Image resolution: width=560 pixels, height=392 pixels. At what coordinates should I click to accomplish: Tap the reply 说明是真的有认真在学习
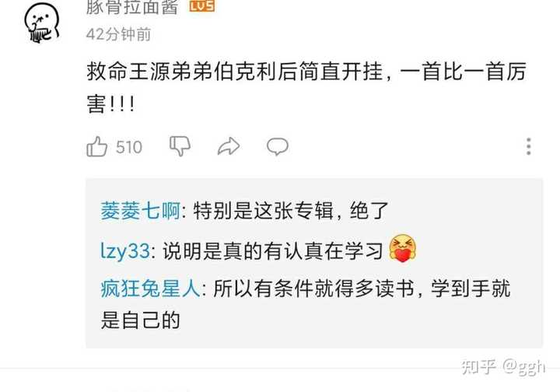[273, 250]
